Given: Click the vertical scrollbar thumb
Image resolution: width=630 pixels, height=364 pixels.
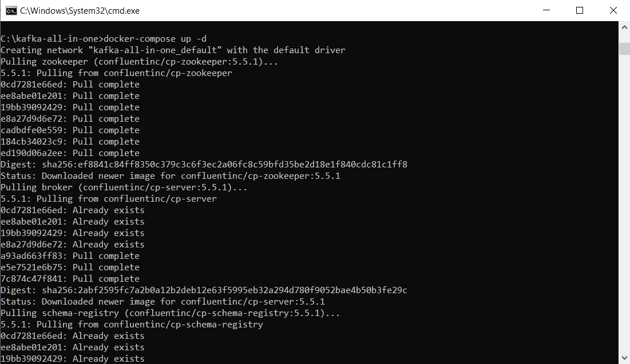Looking at the screenshot, I should [x=624, y=49].
